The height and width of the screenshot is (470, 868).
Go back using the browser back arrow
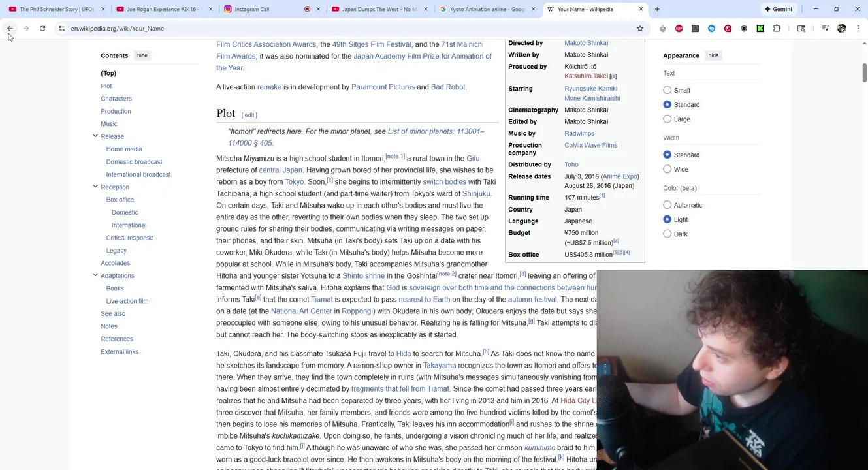[x=10, y=29]
